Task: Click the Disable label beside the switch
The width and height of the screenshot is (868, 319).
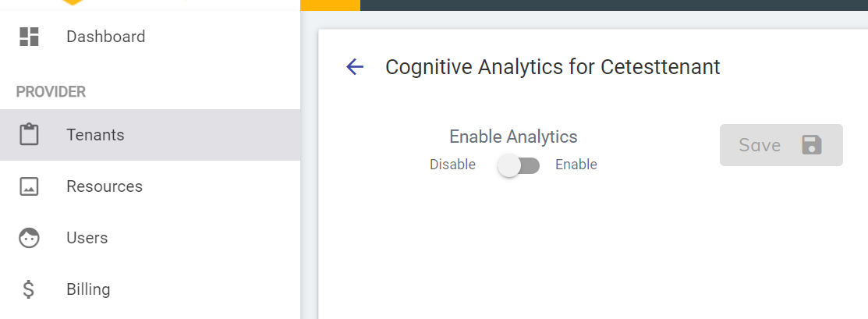Action: [452, 165]
